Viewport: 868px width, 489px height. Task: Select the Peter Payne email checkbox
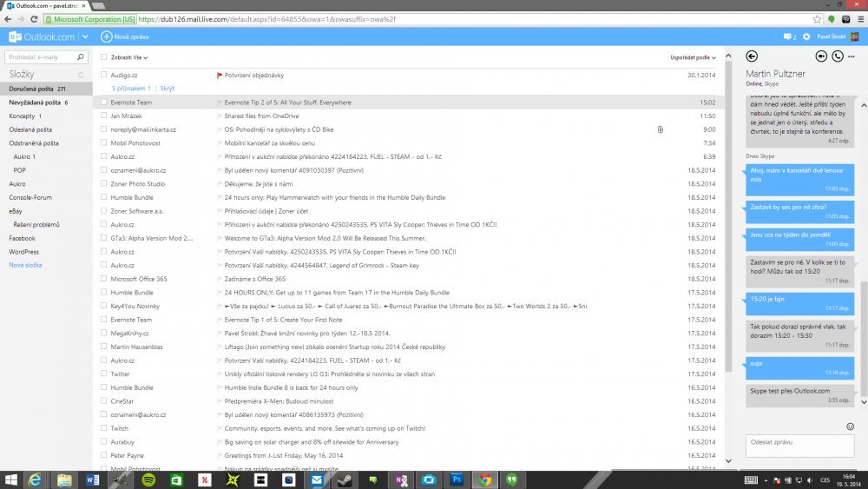(103, 454)
